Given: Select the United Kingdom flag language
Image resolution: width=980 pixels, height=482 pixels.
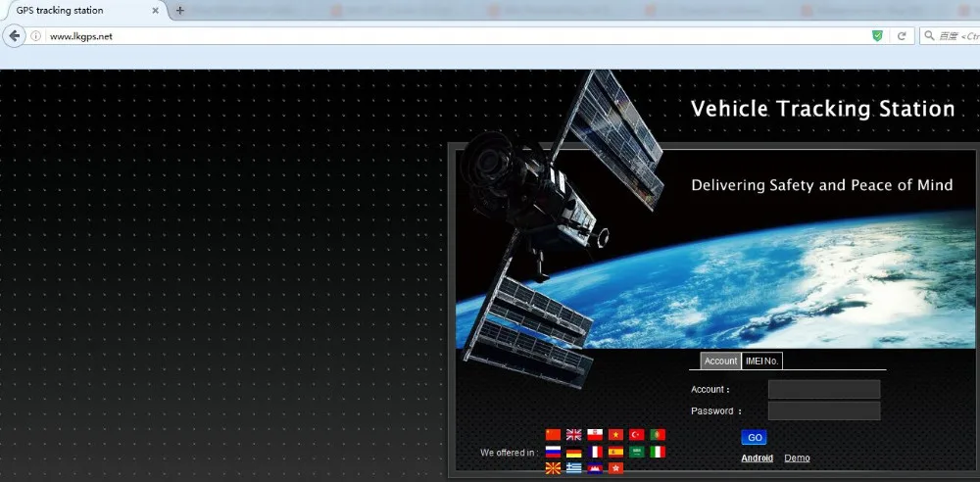Looking at the screenshot, I should coord(573,435).
